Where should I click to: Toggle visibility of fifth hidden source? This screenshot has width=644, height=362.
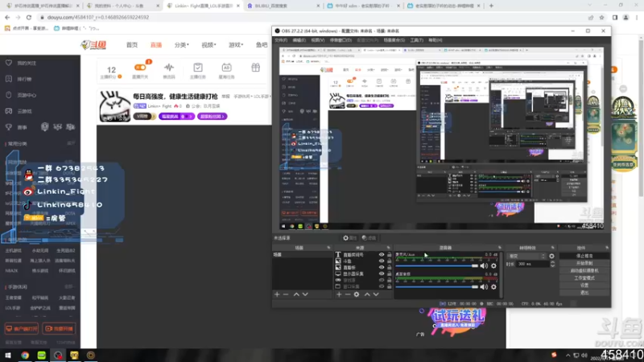[x=382, y=280]
